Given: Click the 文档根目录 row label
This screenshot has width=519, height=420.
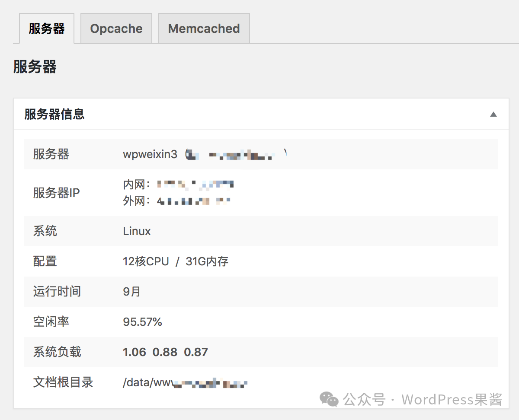Looking at the screenshot, I should pyautogui.click(x=63, y=382).
